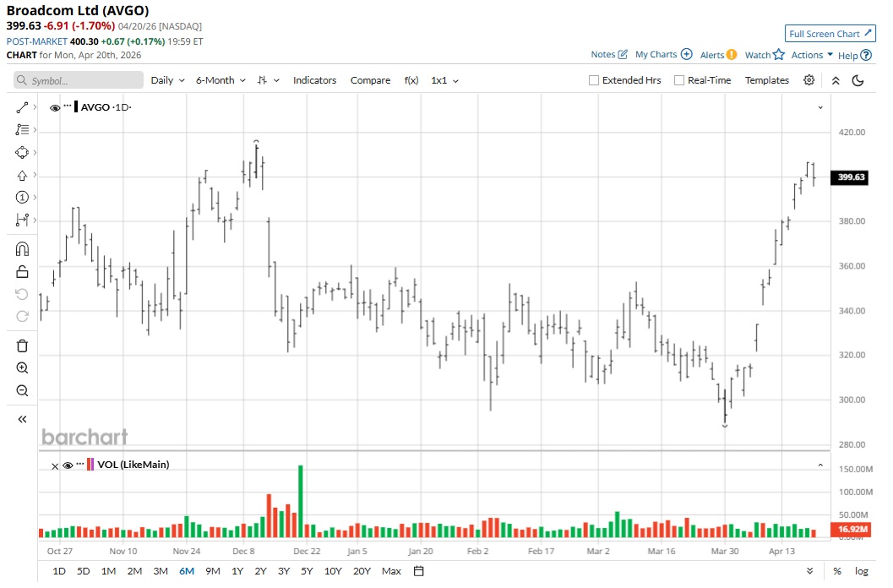This screenshot has width=893, height=588.
Task: Select the 5D time range
Action: (x=83, y=571)
